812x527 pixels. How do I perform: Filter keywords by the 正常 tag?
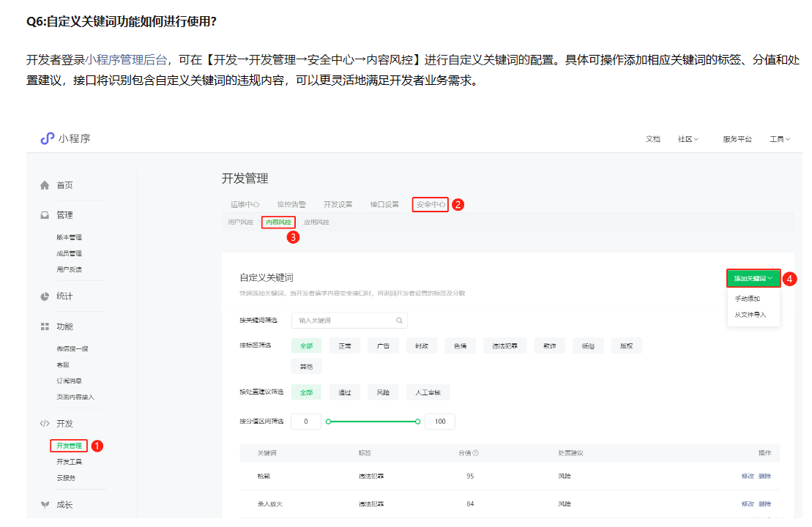coord(345,345)
